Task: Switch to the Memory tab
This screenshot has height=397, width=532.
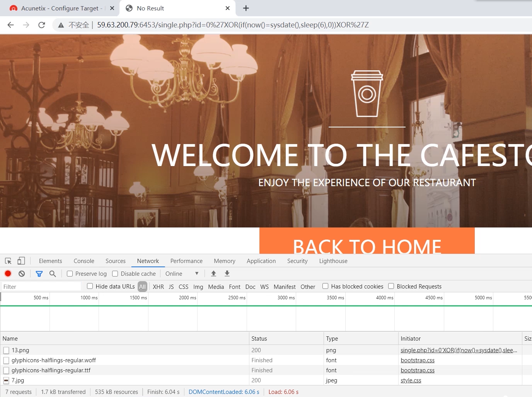Action: coord(225,261)
